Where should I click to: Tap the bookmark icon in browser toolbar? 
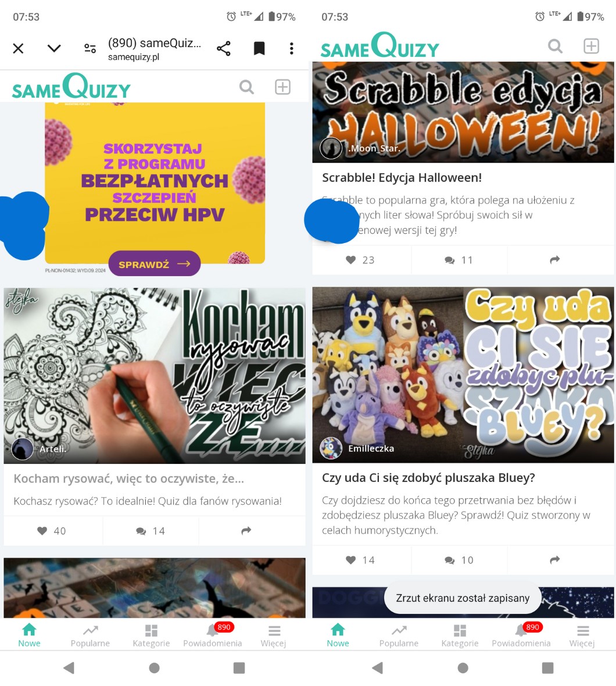tap(259, 48)
